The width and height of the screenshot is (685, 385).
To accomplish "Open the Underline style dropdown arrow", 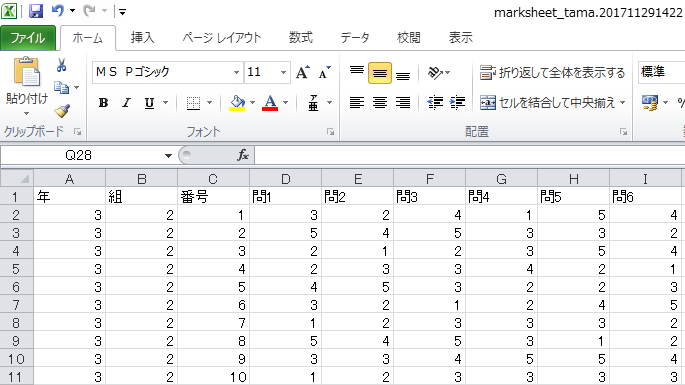I will [166, 103].
